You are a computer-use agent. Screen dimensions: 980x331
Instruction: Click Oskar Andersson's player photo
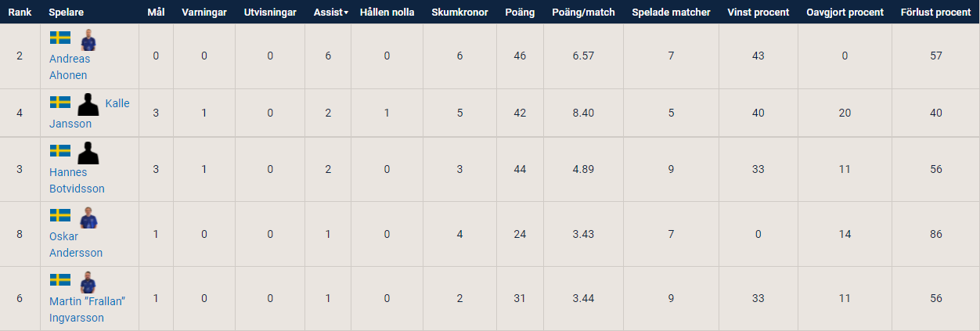(x=88, y=218)
